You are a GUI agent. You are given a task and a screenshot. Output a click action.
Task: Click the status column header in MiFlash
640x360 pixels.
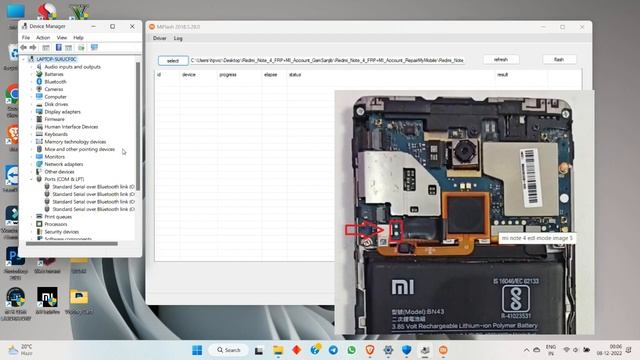click(x=295, y=75)
